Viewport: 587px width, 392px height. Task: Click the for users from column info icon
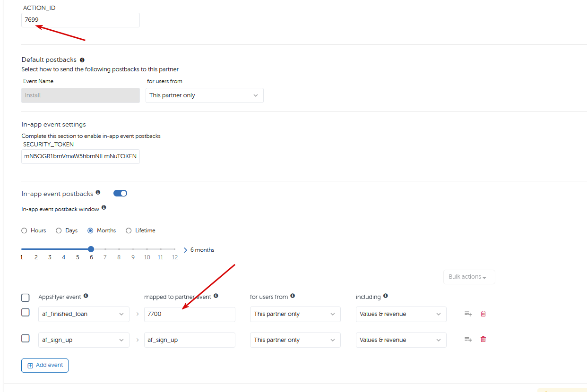tap(293, 296)
